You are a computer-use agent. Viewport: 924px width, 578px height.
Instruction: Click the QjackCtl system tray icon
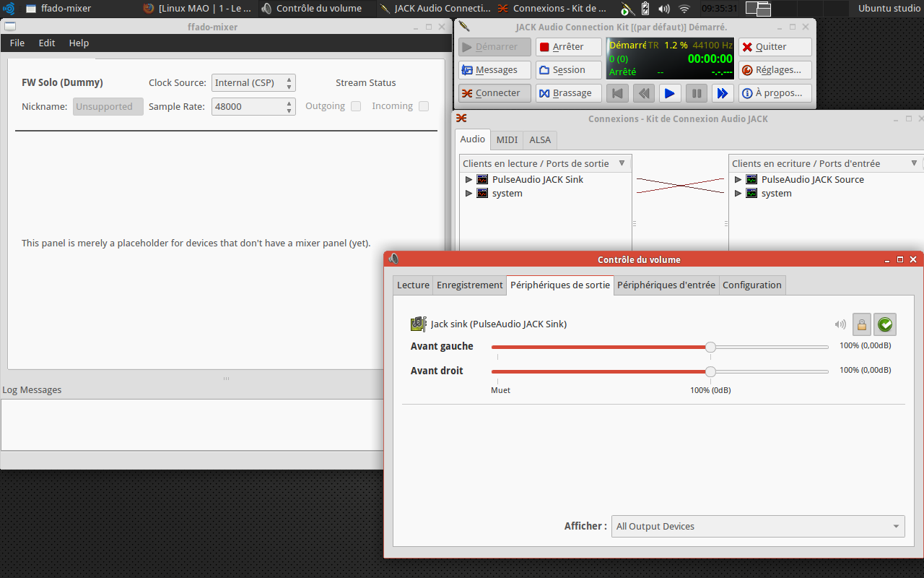point(627,9)
